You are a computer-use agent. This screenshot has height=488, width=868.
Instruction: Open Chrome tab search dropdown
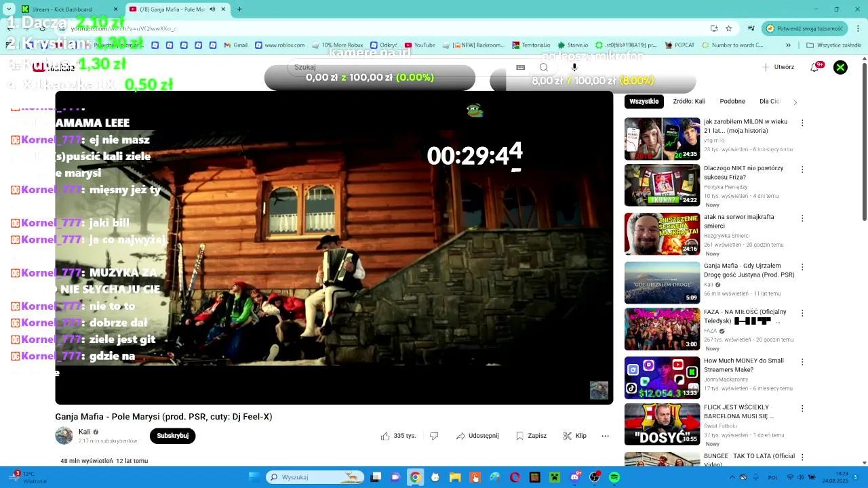(8, 9)
